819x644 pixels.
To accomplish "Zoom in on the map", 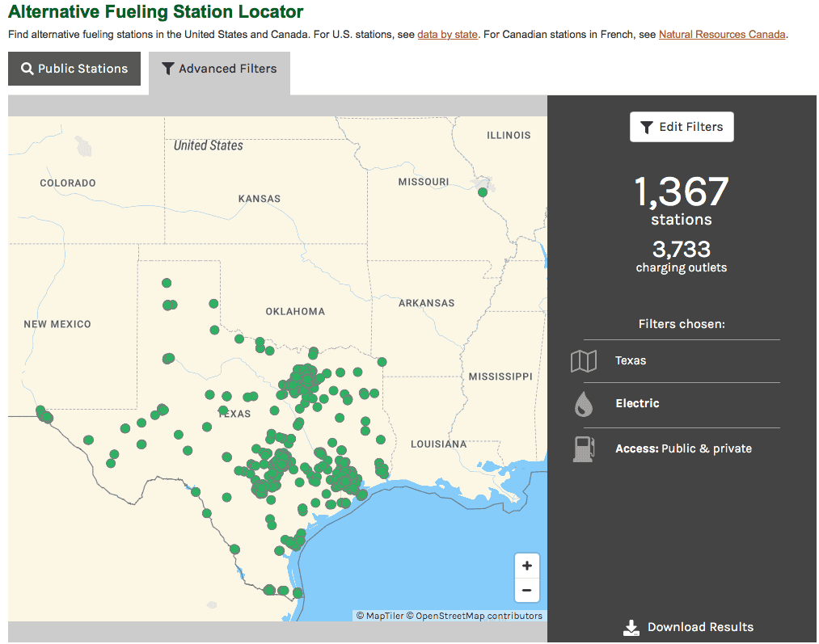I will pos(526,566).
